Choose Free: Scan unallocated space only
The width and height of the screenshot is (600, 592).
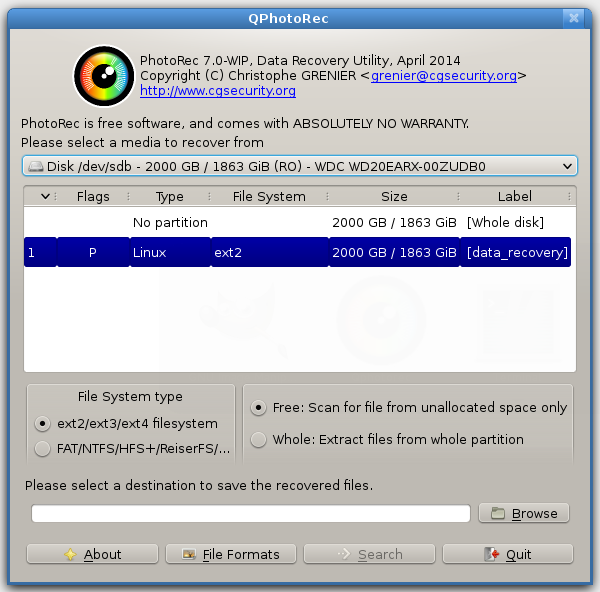click(x=259, y=407)
